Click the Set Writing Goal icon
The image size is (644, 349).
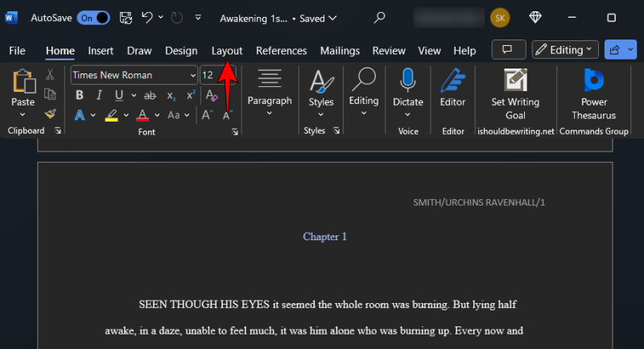(x=515, y=81)
